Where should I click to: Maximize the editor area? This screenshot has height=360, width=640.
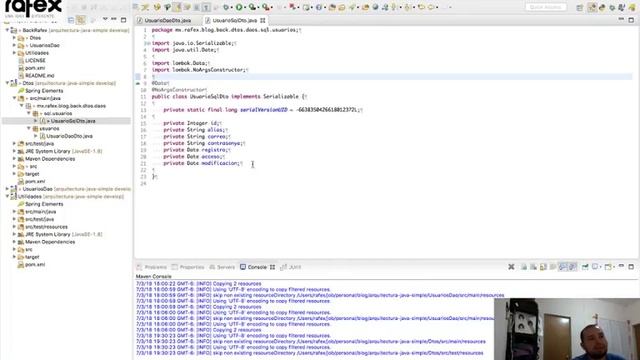(x=631, y=20)
